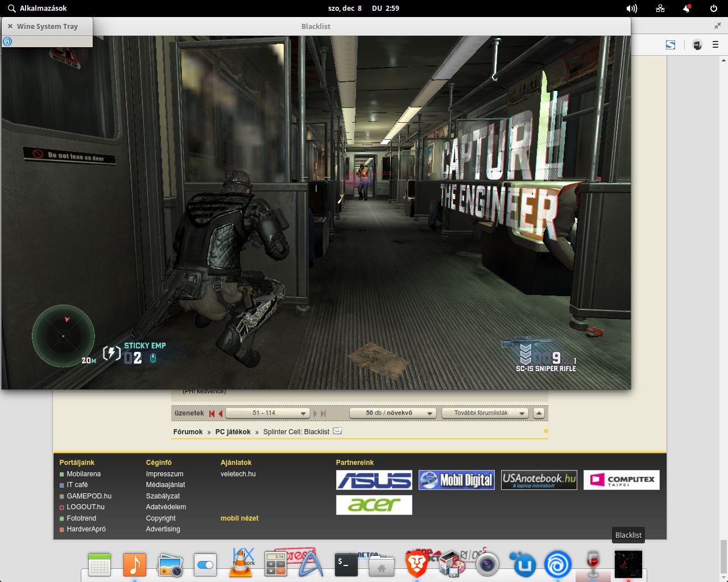This screenshot has width=728, height=582.
Task: Open the notifications bell in top panel
Action: point(687,9)
